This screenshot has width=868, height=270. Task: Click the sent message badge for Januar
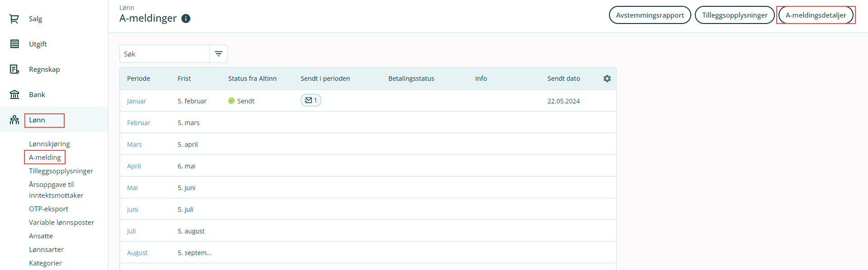pyautogui.click(x=311, y=100)
